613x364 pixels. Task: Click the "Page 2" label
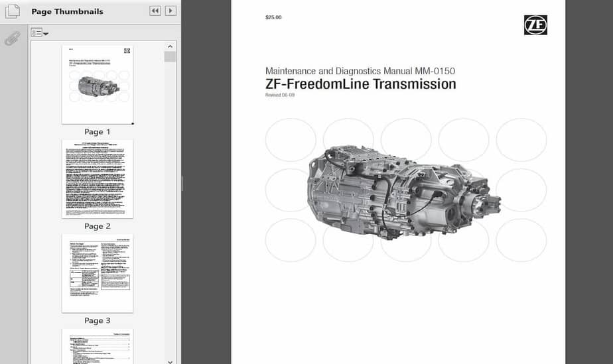[98, 226]
